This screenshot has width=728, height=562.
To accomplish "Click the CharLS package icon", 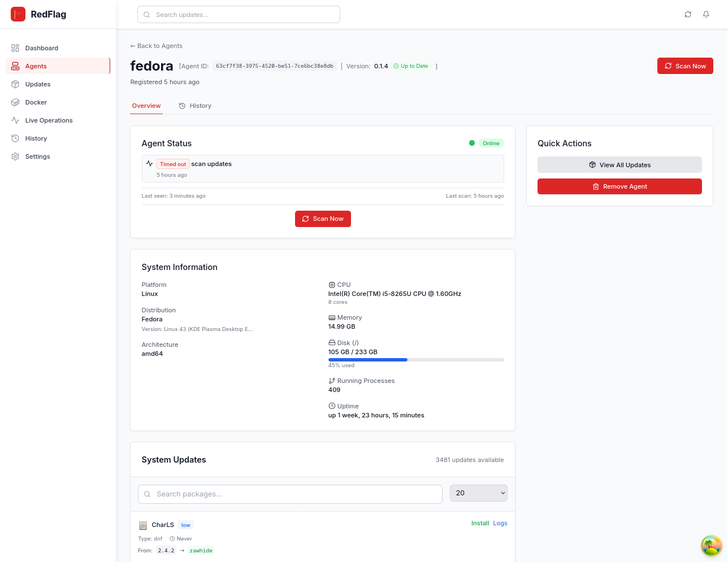I will pos(143,525).
